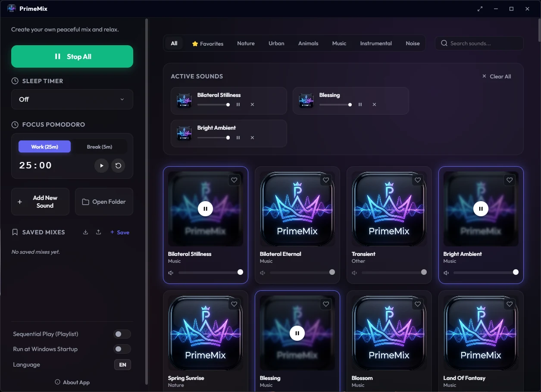The height and width of the screenshot is (392, 541).
Task: Adjust Blessing volume in Active Sounds
Action: (336, 105)
